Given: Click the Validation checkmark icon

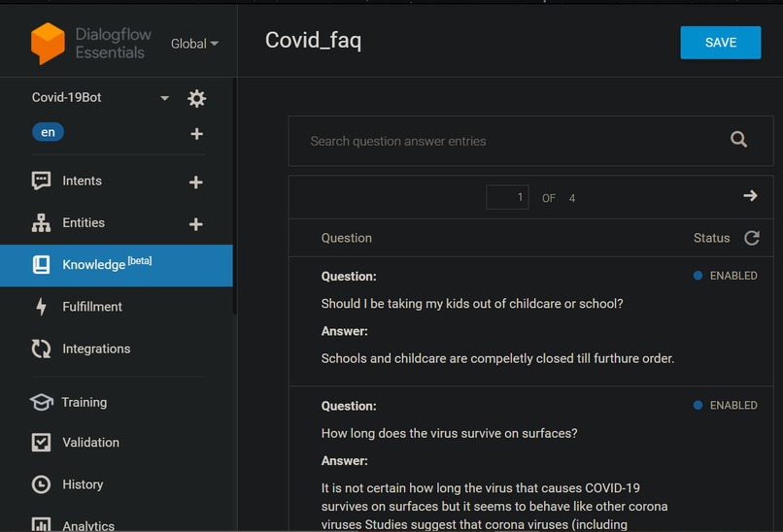Looking at the screenshot, I should tap(41, 442).
